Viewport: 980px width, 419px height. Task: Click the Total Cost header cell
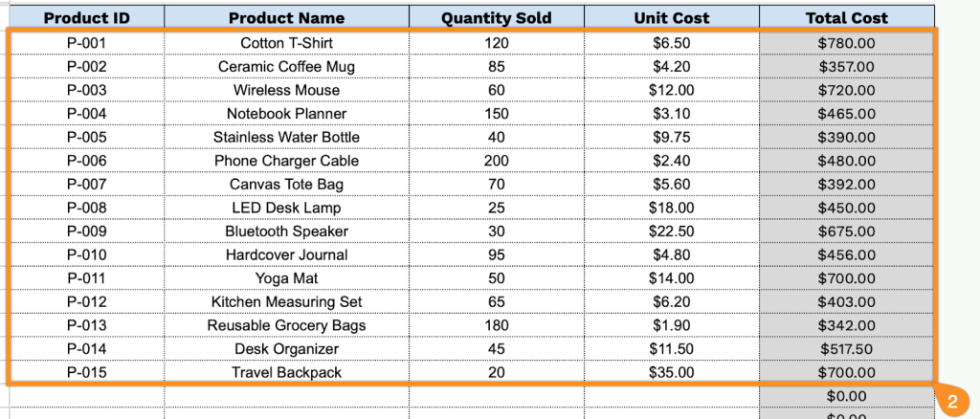pyautogui.click(x=846, y=18)
